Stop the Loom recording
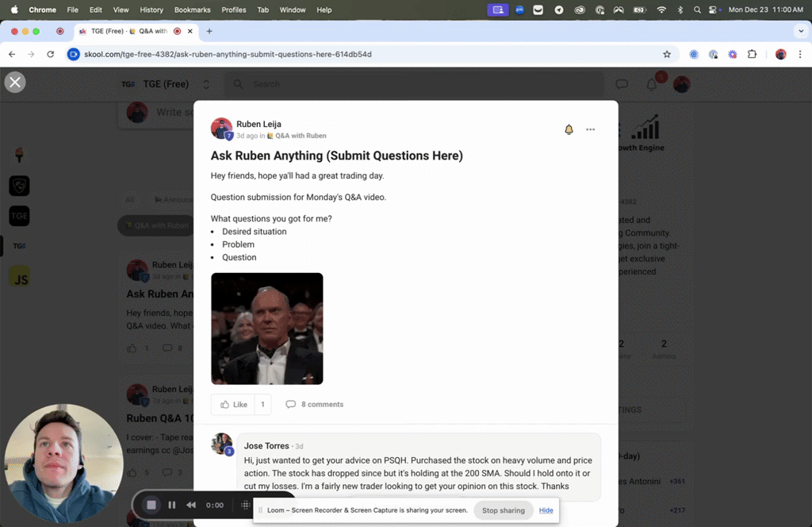This screenshot has width=812, height=527. click(151, 505)
